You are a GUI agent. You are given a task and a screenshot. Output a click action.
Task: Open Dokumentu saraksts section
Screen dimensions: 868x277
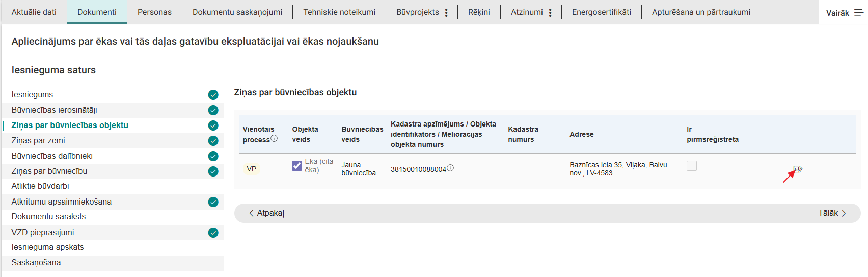click(x=113, y=217)
